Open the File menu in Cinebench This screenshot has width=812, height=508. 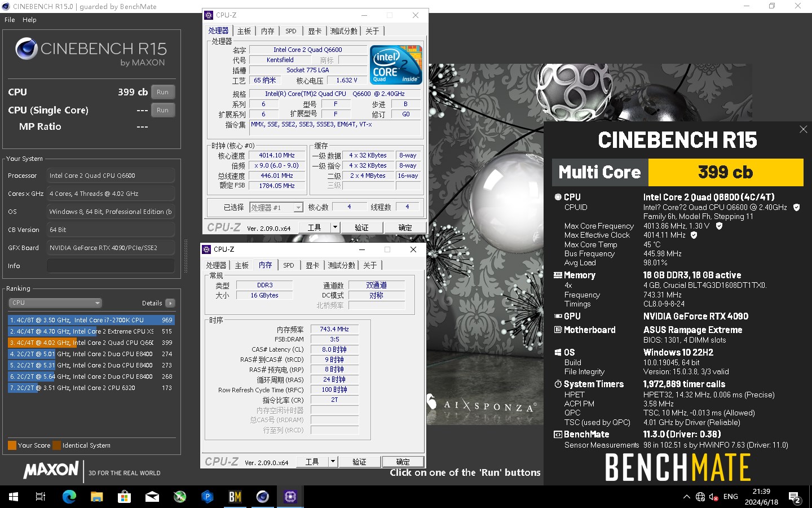coord(10,20)
